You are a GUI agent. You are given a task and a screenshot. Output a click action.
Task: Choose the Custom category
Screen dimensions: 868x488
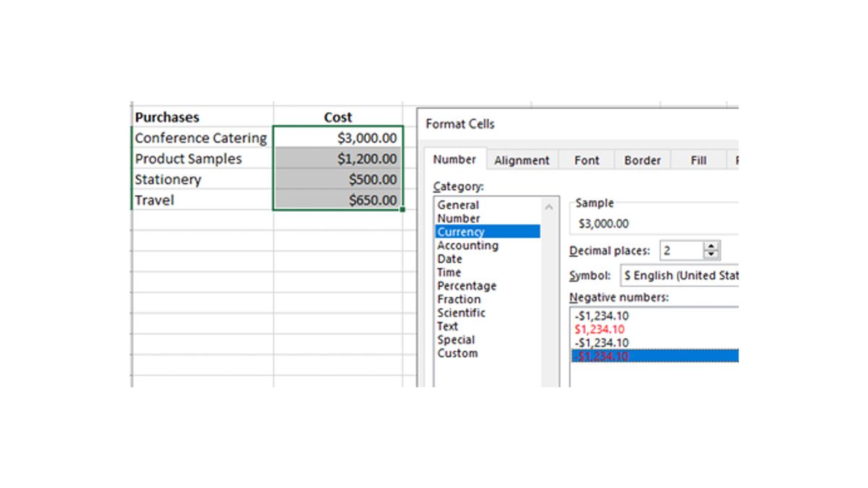(456, 353)
